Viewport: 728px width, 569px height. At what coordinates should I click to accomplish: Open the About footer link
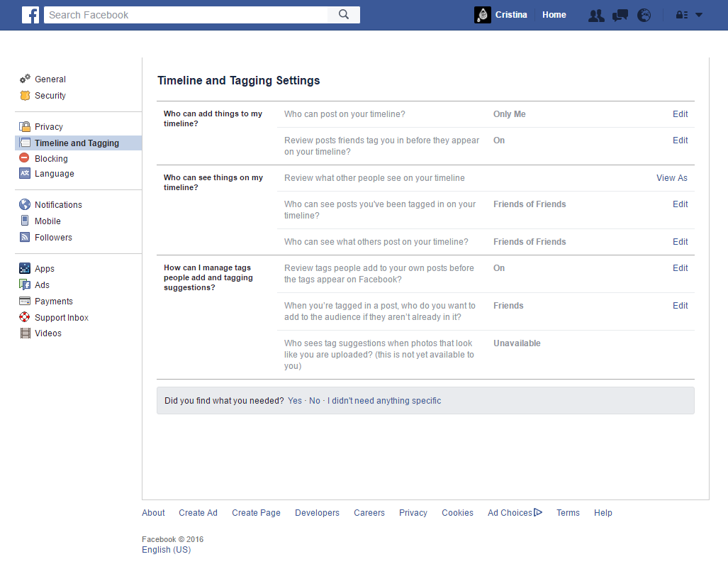tap(153, 512)
